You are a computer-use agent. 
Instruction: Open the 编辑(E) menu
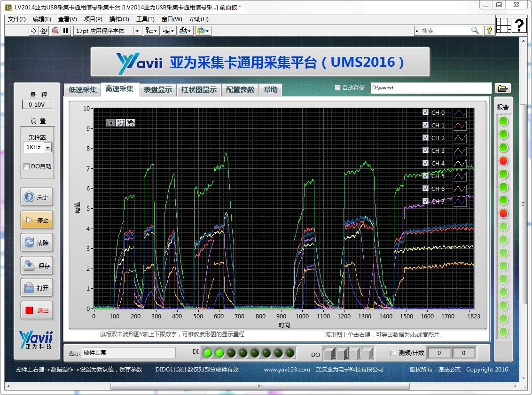[x=42, y=19]
